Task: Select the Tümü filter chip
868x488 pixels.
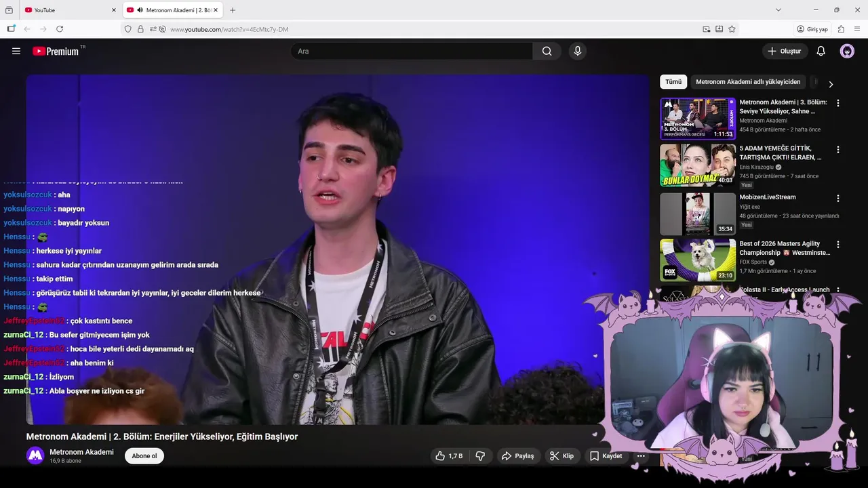Action: [673, 82]
